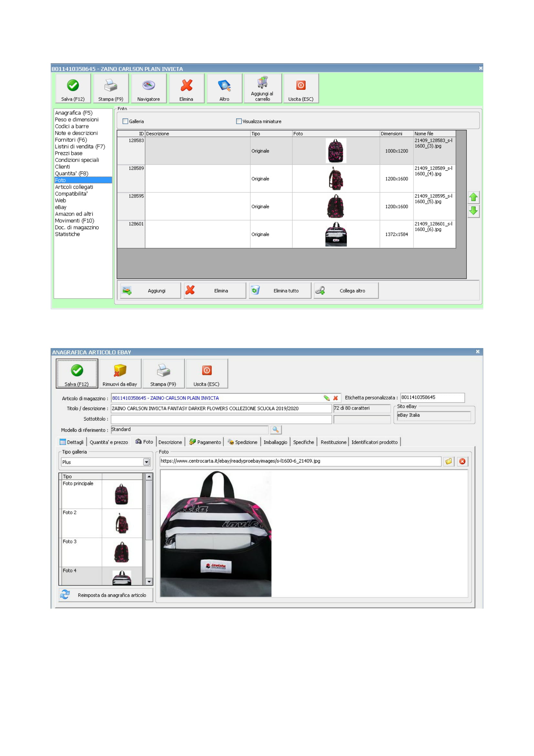Click the Titolo / descrizione field
This screenshot has width=534, height=756.
coord(221,408)
